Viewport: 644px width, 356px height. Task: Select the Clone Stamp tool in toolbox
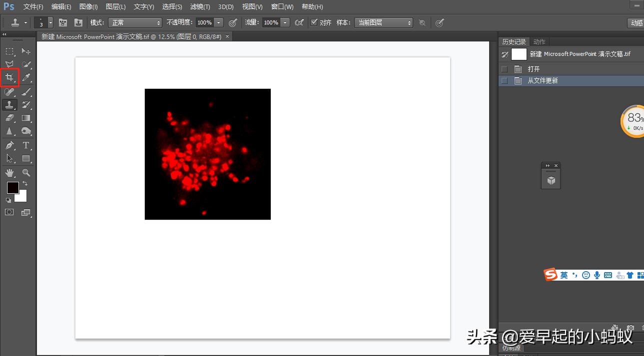(x=9, y=105)
